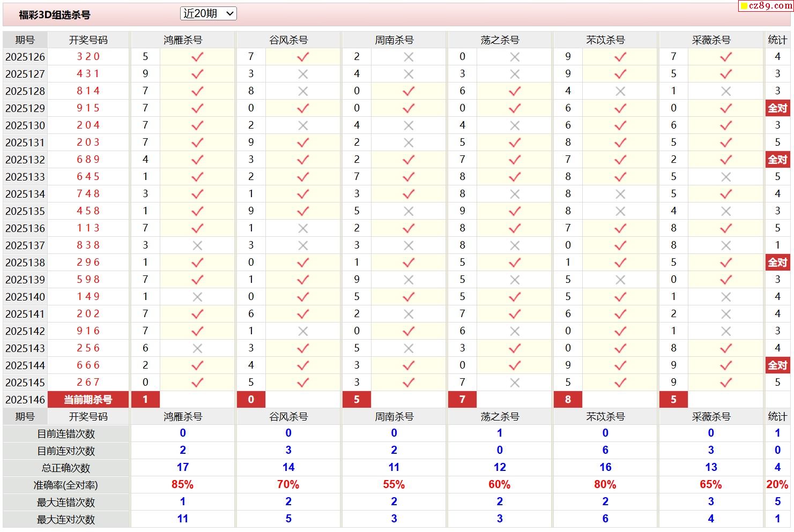Click 鸿雁 cross mark in row 2025140
This screenshot has width=794, height=532.
(197, 297)
